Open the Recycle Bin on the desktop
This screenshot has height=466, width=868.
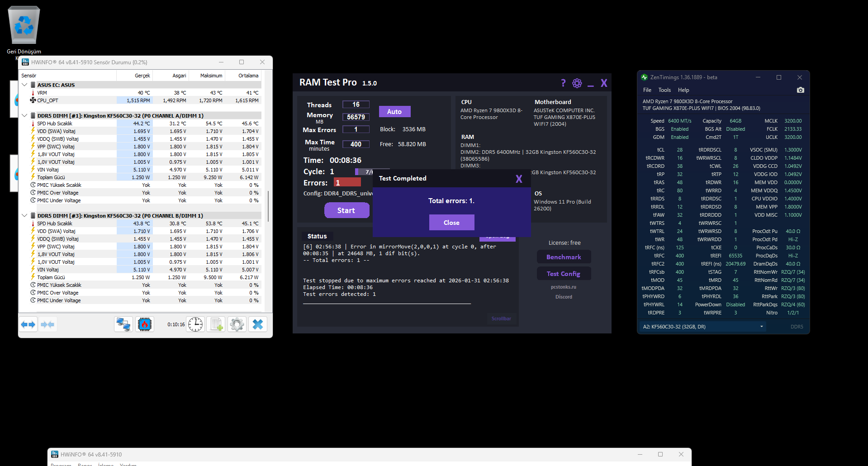click(x=24, y=29)
